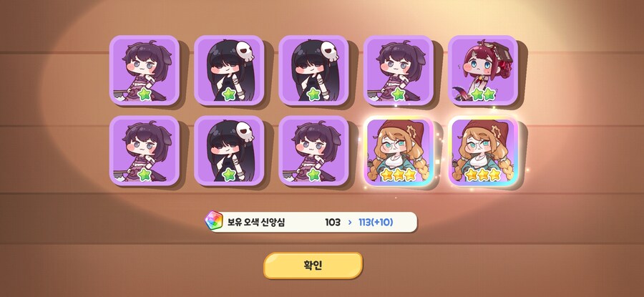
Task: Click gold stars on the last bottom-row card
Action: pyautogui.click(x=482, y=175)
